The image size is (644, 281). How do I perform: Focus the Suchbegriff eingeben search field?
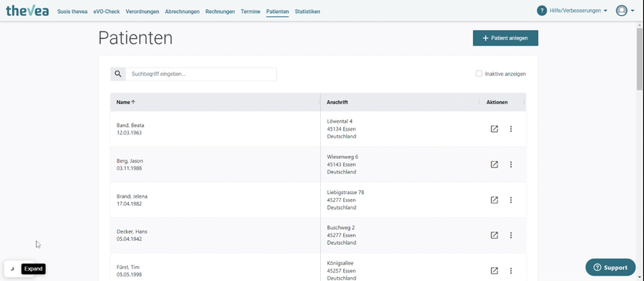[201, 74]
